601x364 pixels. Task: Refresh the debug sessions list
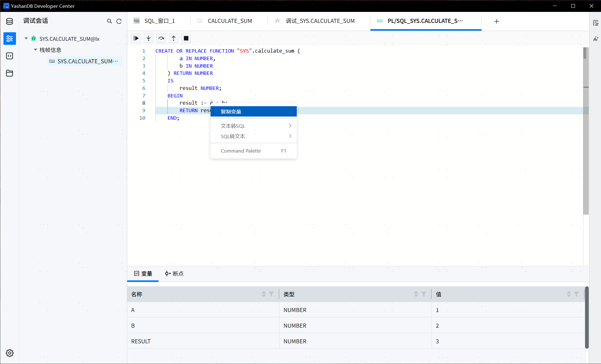[119, 21]
